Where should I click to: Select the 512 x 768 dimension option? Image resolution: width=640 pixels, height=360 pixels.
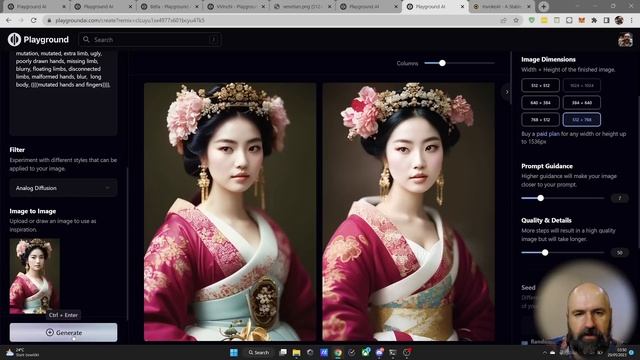click(582, 120)
